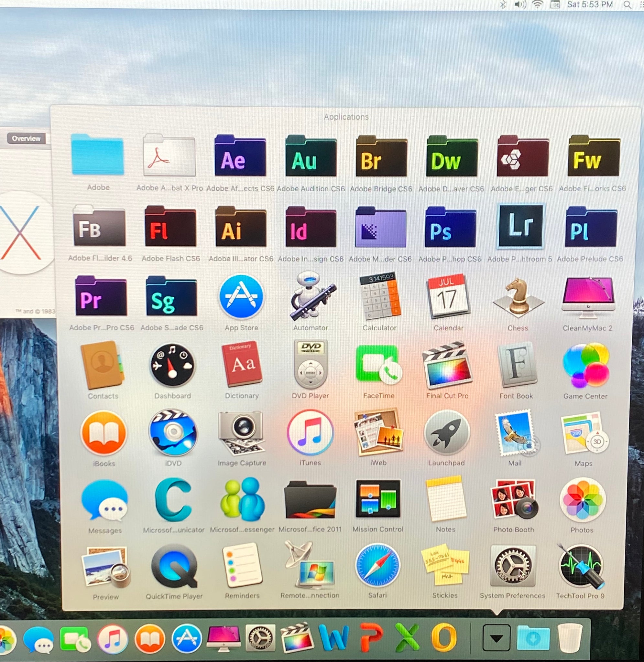Open Adobe Photoshop CS6 folder
Image resolution: width=644 pixels, height=662 pixels.
click(x=450, y=227)
